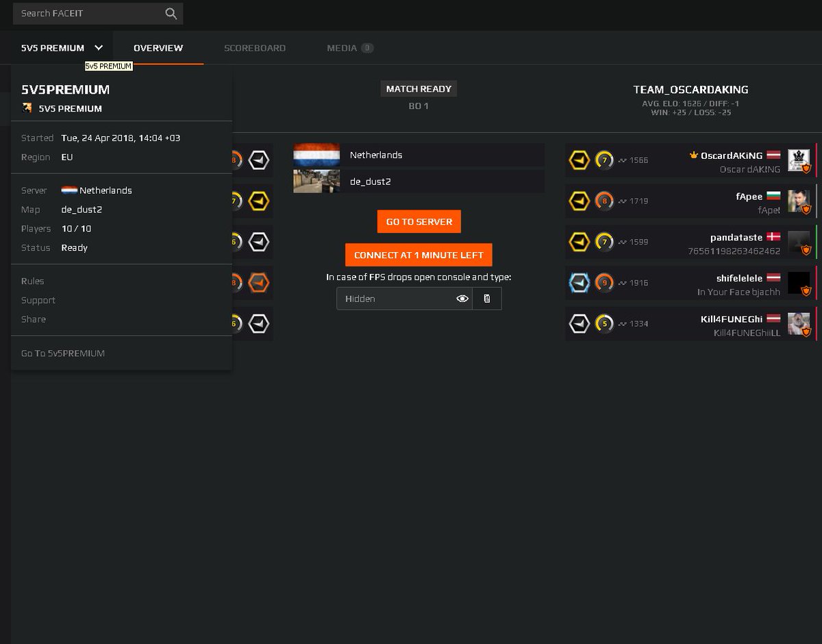Open fApee's profile avatar
The width and height of the screenshot is (822, 644).
click(799, 201)
